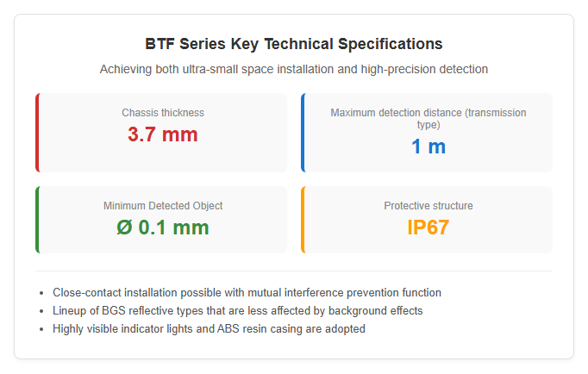588x374 pixels.
Task: Click the horizontal divider line above bullets
Action: 294,271
